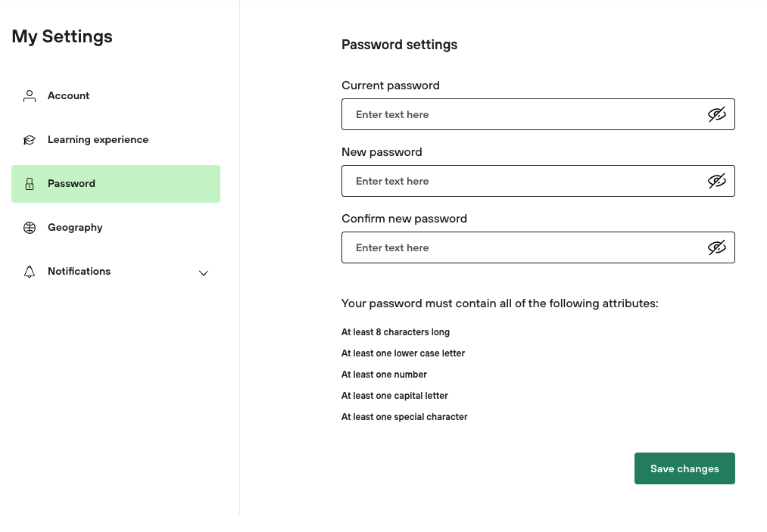The height and width of the screenshot is (532, 767).
Task: Click the My Settings page title
Action: coord(62,36)
